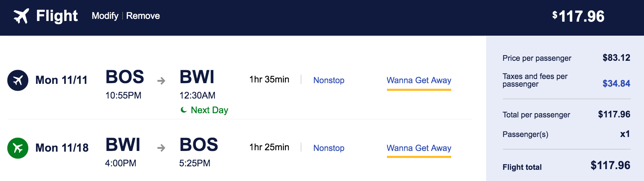Screen dimensions: 644x181
Task: Click the Flight total amount $117.96
Action: tap(610, 165)
